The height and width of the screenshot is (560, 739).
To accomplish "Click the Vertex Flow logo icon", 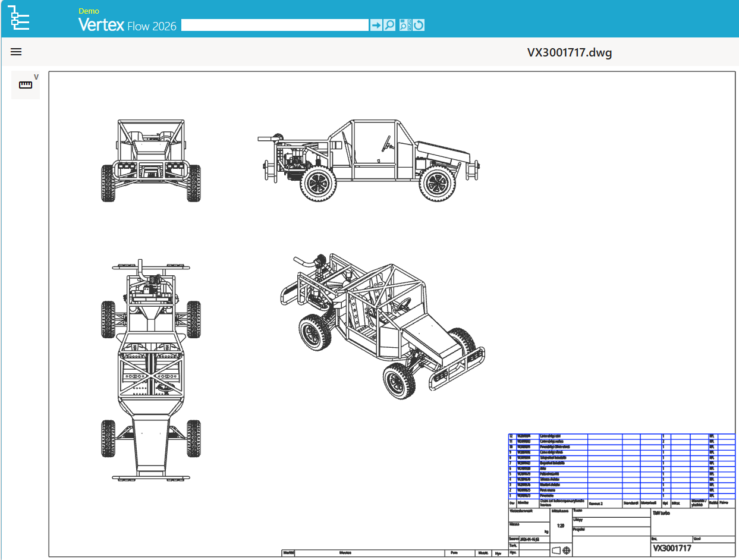I will (18, 18).
